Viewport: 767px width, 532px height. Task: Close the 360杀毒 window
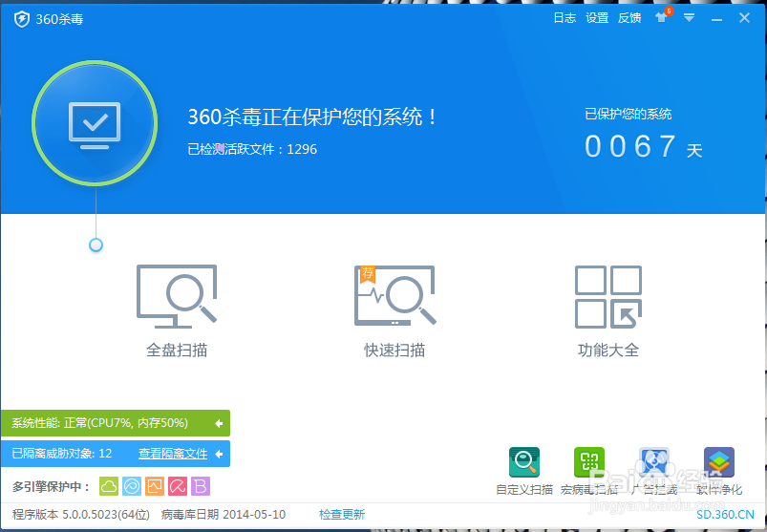(x=744, y=18)
